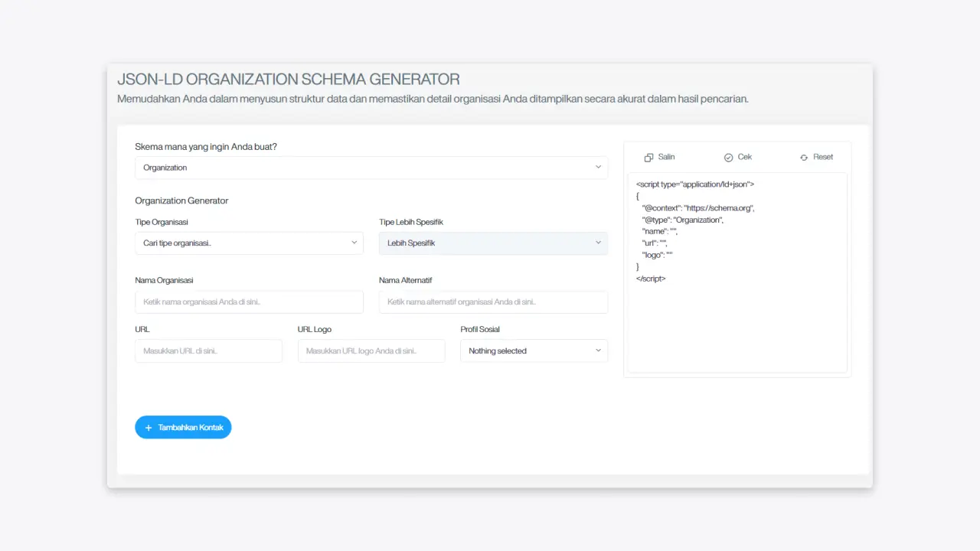Focus the Nama Alternatif text field
Viewport: 980px width, 551px height.
pyautogui.click(x=493, y=302)
